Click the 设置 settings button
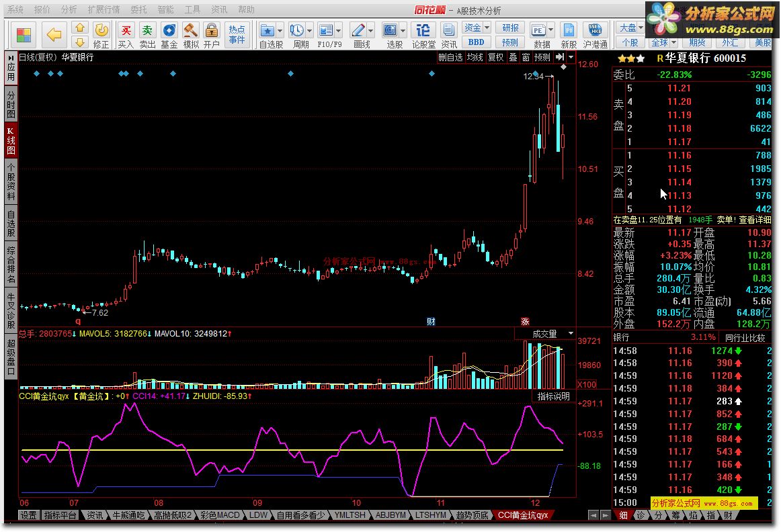The image size is (781, 532). coord(28,515)
